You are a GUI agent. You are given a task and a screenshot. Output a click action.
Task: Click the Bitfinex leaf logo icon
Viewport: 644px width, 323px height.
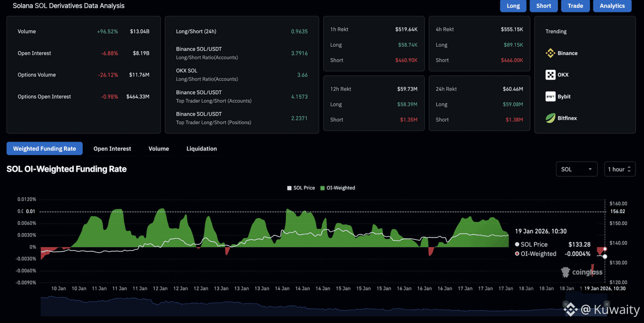click(550, 119)
